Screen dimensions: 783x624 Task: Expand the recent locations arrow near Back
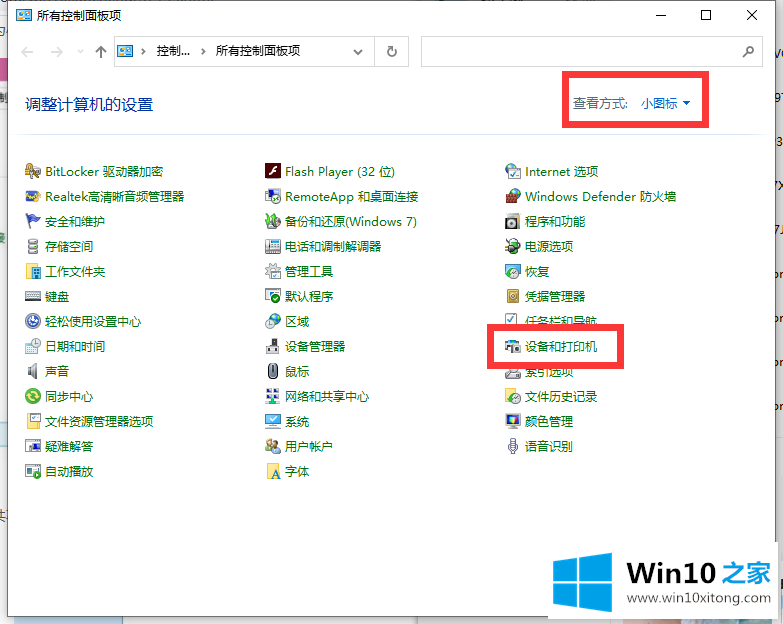80,51
